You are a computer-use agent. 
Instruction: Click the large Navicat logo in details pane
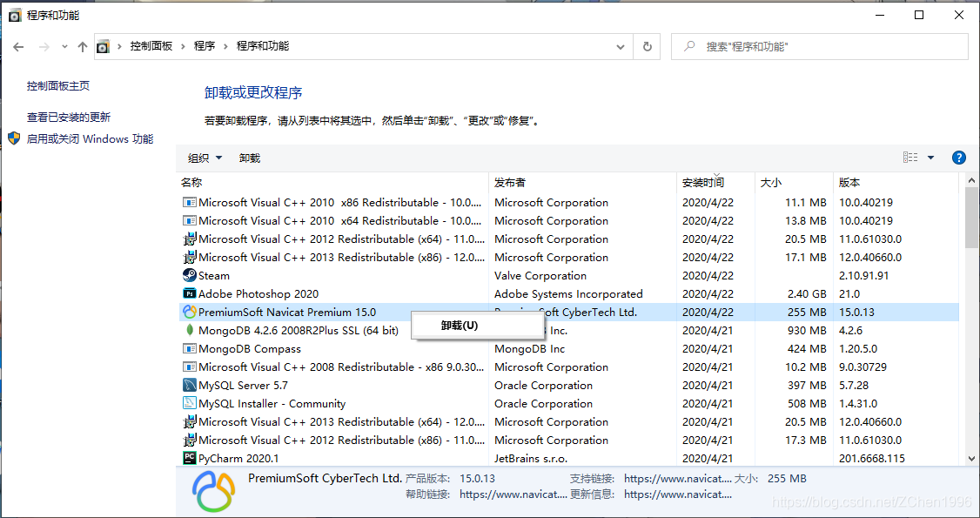coord(213,491)
